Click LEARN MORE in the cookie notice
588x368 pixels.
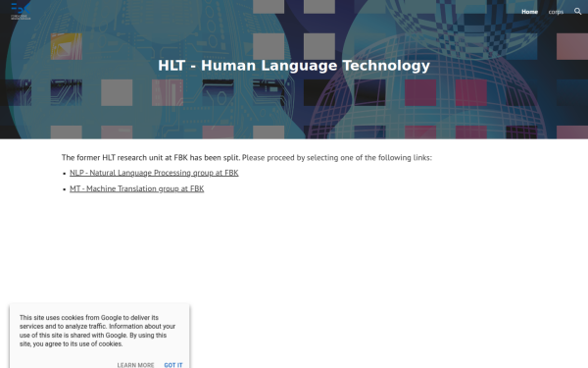pyautogui.click(x=135, y=365)
